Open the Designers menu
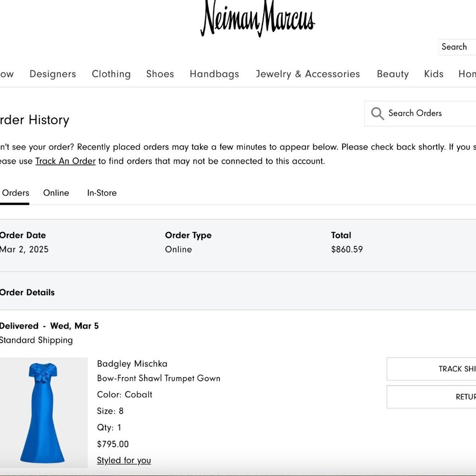The image size is (476, 476). tap(53, 74)
